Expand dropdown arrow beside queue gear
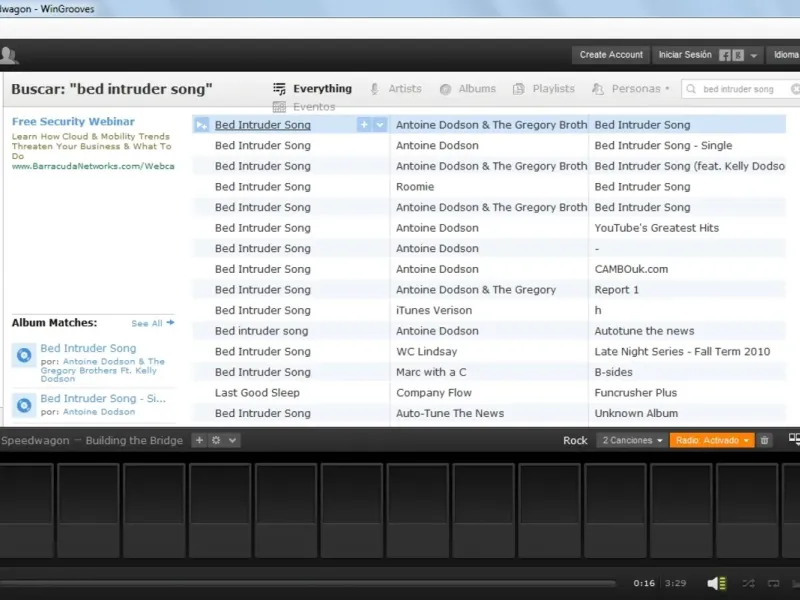800x600 pixels. coord(232,440)
